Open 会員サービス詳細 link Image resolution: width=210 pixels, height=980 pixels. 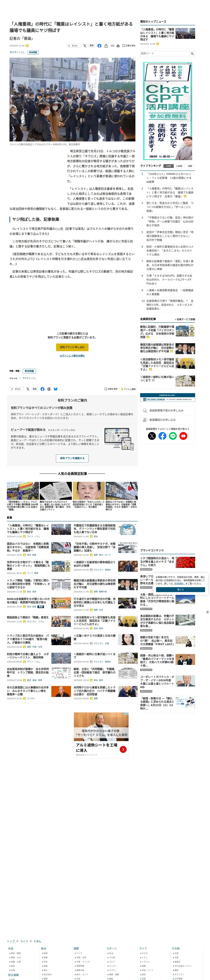185,319
